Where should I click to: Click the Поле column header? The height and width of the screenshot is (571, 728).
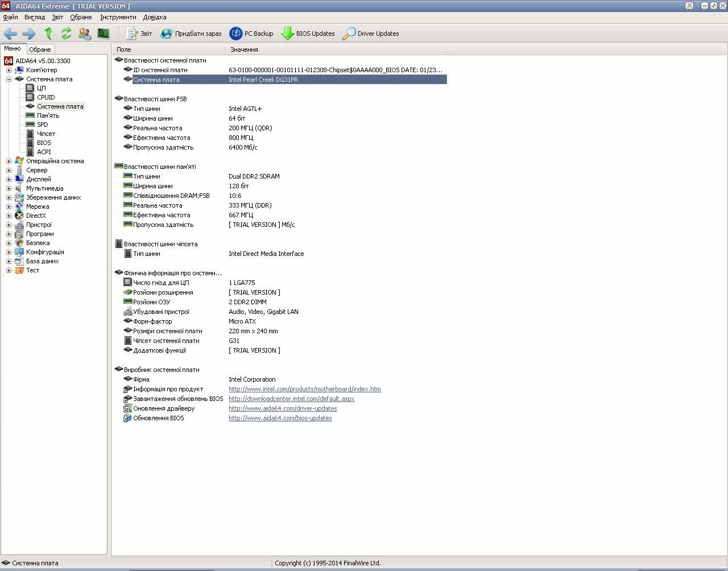point(169,49)
